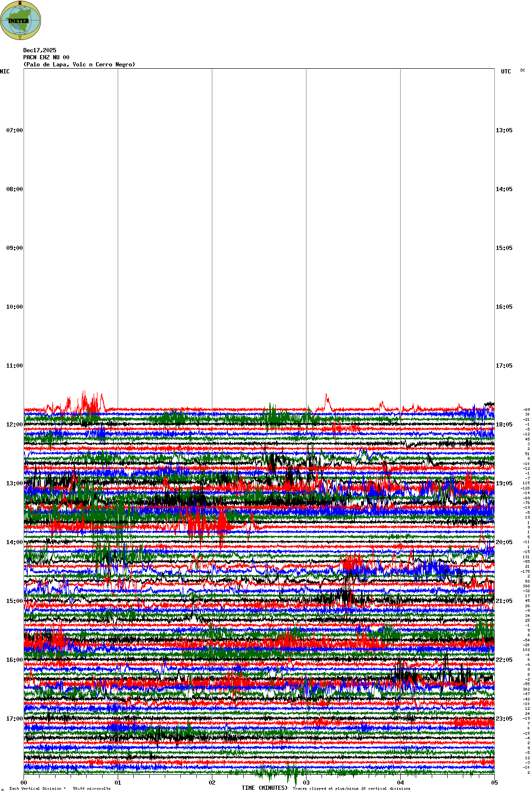Click the NIC local time header

tap(5, 72)
